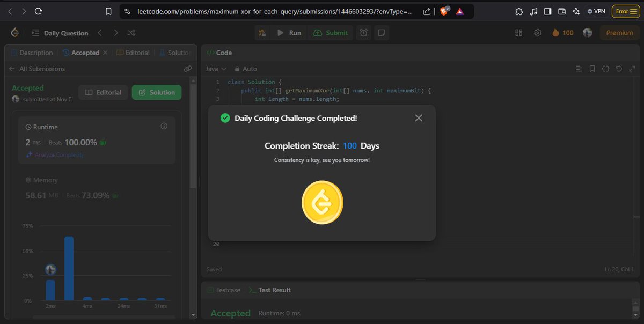This screenshot has width=644, height=324.
Task: Open LeetCode settings gear
Action: (x=537, y=33)
